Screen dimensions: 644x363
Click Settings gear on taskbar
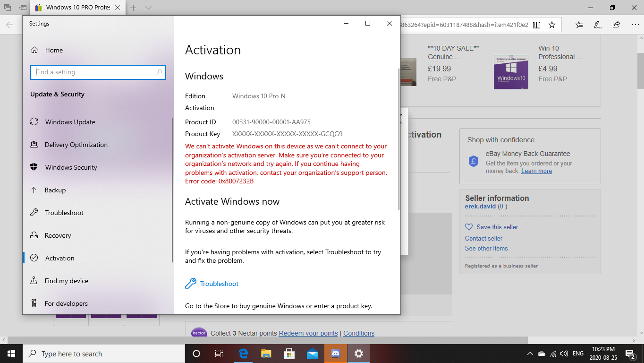click(x=359, y=354)
